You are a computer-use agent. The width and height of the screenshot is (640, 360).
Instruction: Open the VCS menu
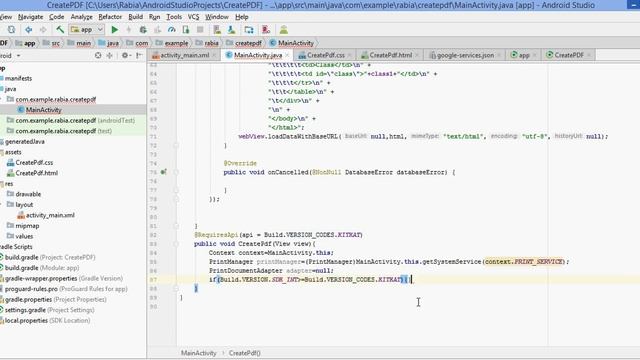pos(193,17)
